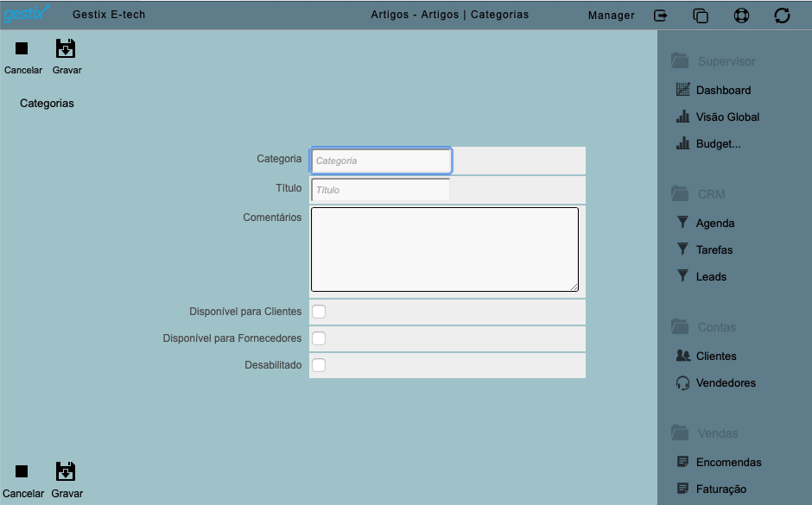Image resolution: width=812 pixels, height=505 pixels.
Task: Open Clientes under Contas
Action: (716, 356)
